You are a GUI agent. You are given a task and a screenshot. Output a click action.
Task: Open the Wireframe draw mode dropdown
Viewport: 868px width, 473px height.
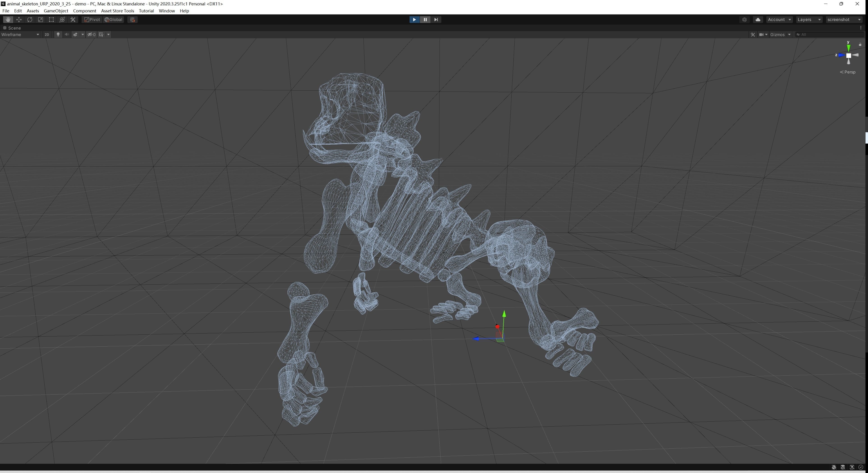pos(20,34)
